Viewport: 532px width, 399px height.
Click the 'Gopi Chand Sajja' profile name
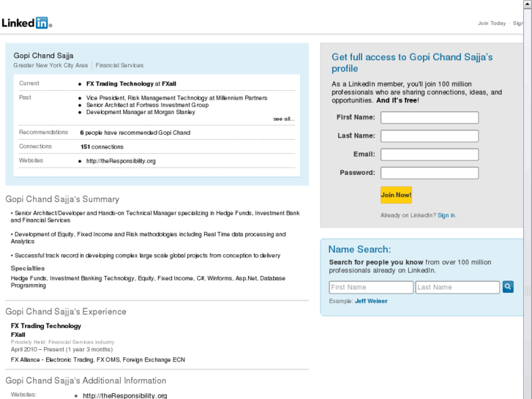pyautogui.click(x=43, y=56)
